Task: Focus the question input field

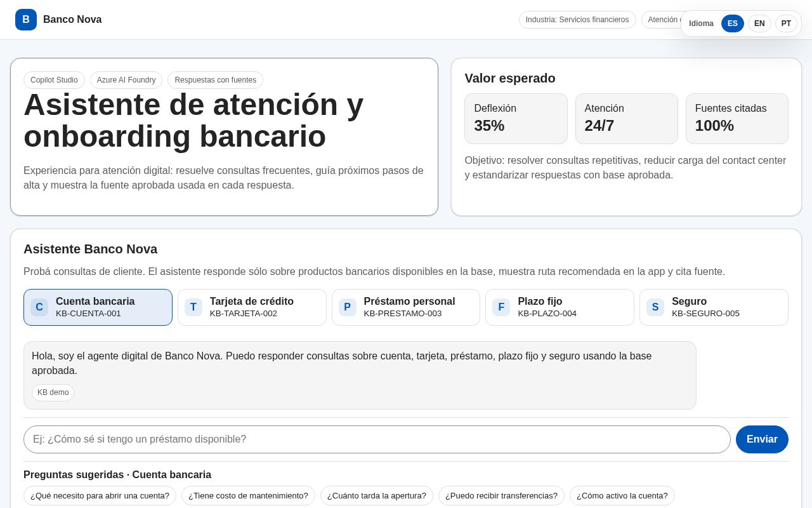Action: click(377, 439)
